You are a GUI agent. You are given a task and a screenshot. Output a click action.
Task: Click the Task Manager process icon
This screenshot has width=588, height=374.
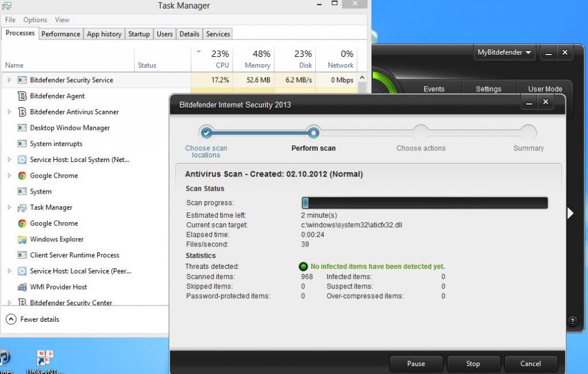pyautogui.click(x=22, y=208)
